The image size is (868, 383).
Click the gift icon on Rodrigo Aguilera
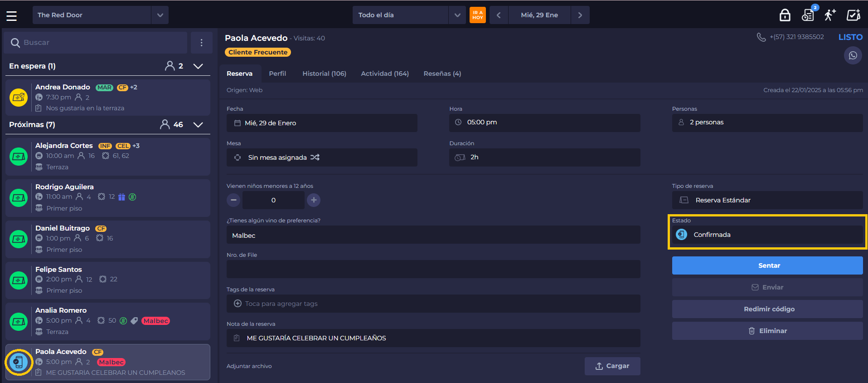121,197
